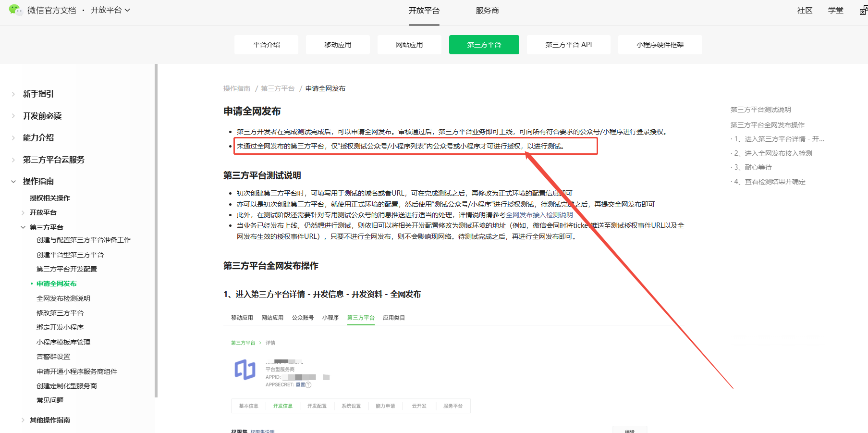
Task: Click the external link icon at top right
Action: point(863,10)
